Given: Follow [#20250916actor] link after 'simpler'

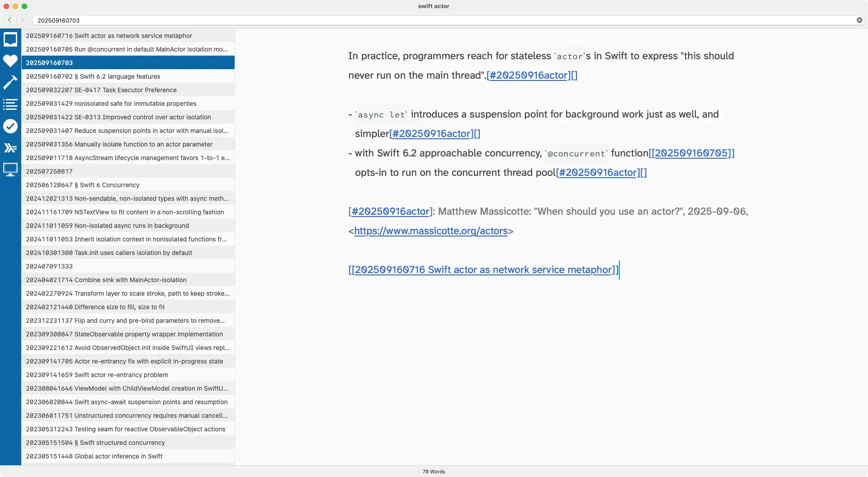Looking at the screenshot, I should (x=434, y=134).
